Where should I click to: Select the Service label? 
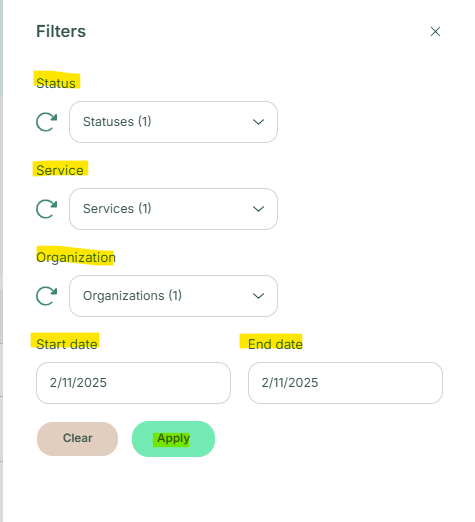tap(60, 170)
